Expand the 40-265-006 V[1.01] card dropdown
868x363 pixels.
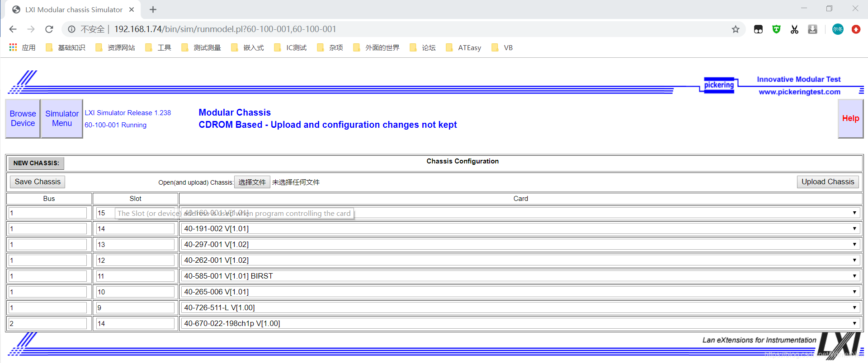[x=520, y=292]
